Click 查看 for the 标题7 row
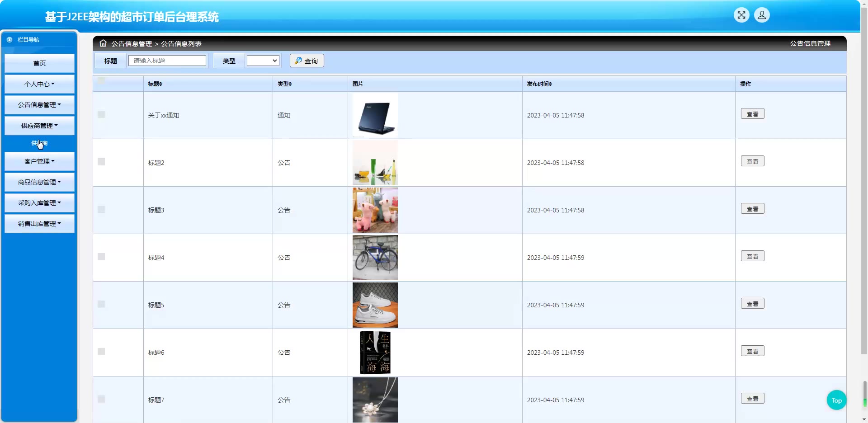Screen dimensions: 868x423 click(x=752, y=399)
